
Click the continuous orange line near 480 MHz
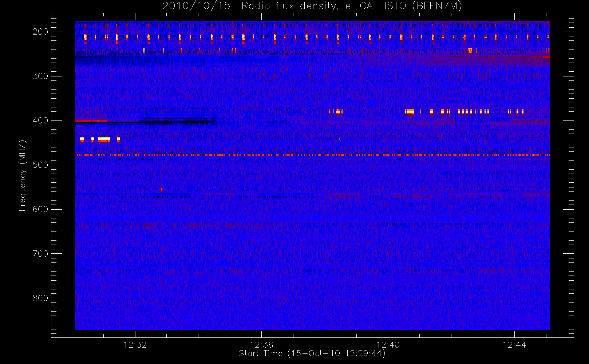[x=312, y=155]
